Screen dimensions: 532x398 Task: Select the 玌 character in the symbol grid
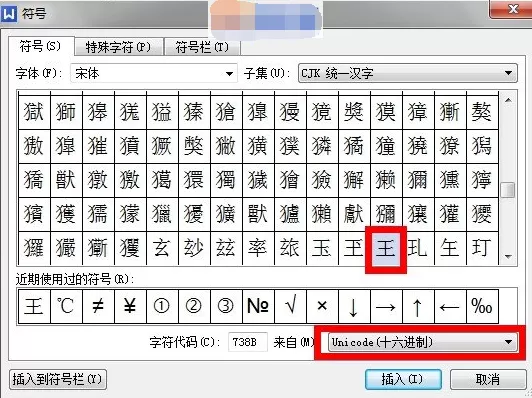coord(418,248)
